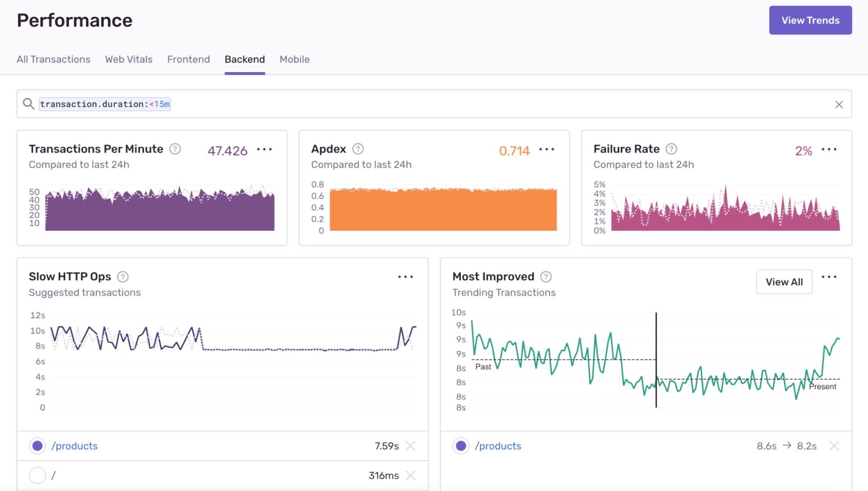Click the Apdex help question icon
The image size is (868, 491).
pyautogui.click(x=358, y=149)
